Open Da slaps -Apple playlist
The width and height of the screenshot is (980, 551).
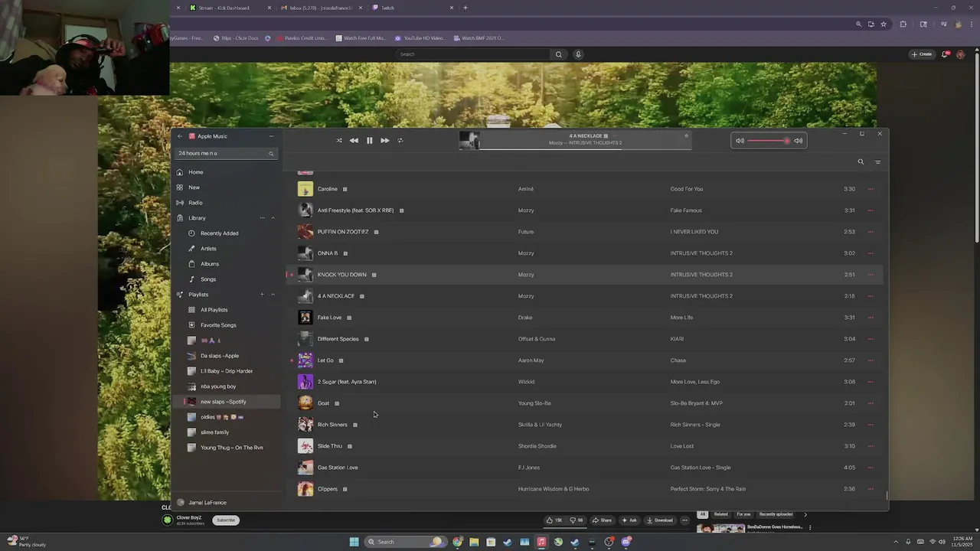coord(220,356)
